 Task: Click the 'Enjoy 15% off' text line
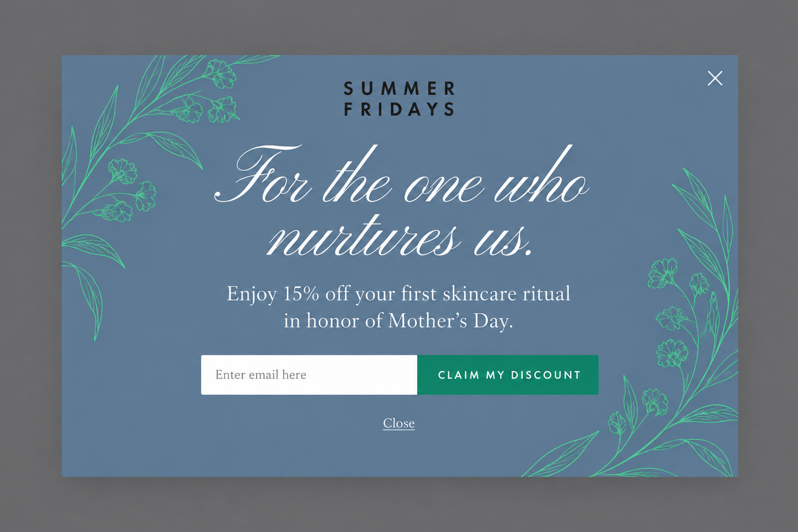[398, 294]
